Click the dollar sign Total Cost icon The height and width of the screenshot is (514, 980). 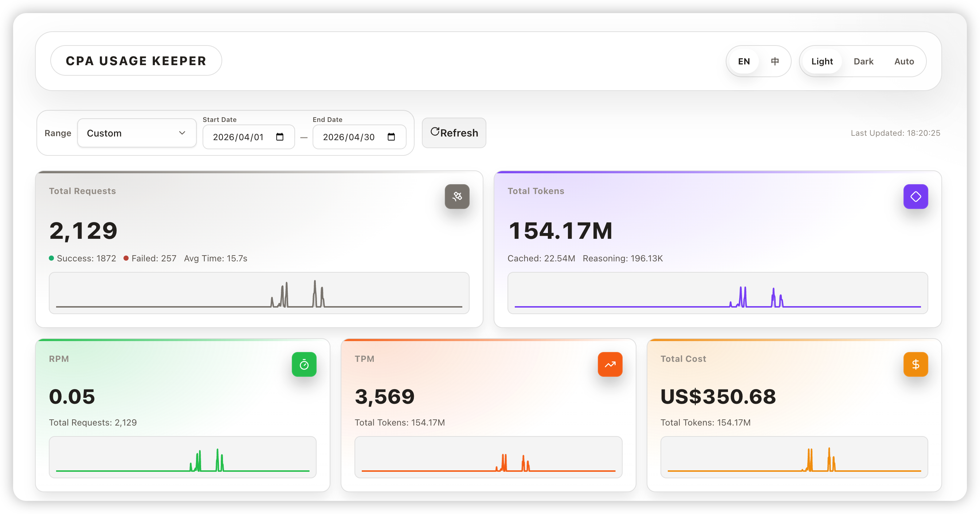tap(915, 365)
